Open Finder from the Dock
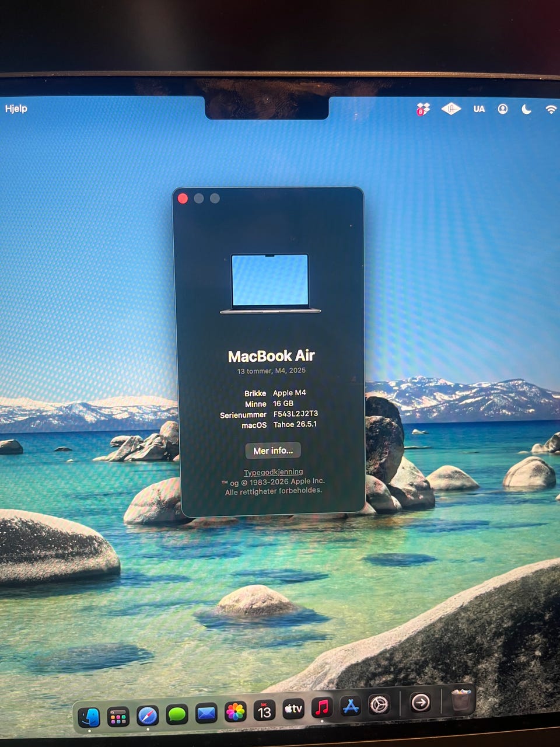The width and height of the screenshot is (560, 747). pos(89,716)
